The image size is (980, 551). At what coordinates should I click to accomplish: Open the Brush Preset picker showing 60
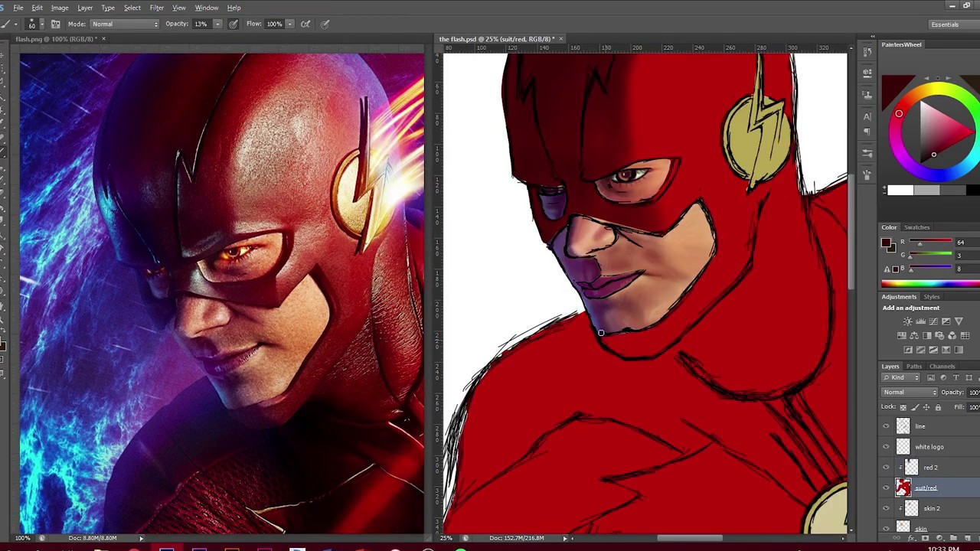(x=37, y=24)
